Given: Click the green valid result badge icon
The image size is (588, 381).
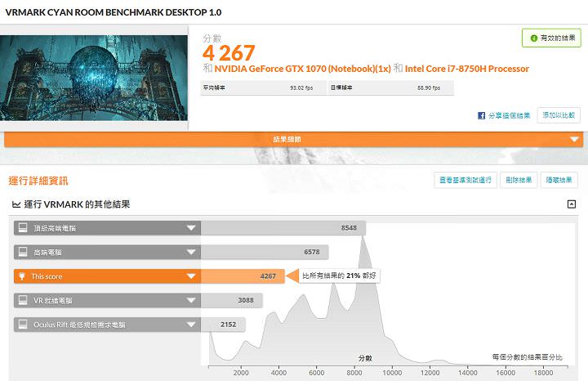Looking at the screenshot, I should click(532, 38).
